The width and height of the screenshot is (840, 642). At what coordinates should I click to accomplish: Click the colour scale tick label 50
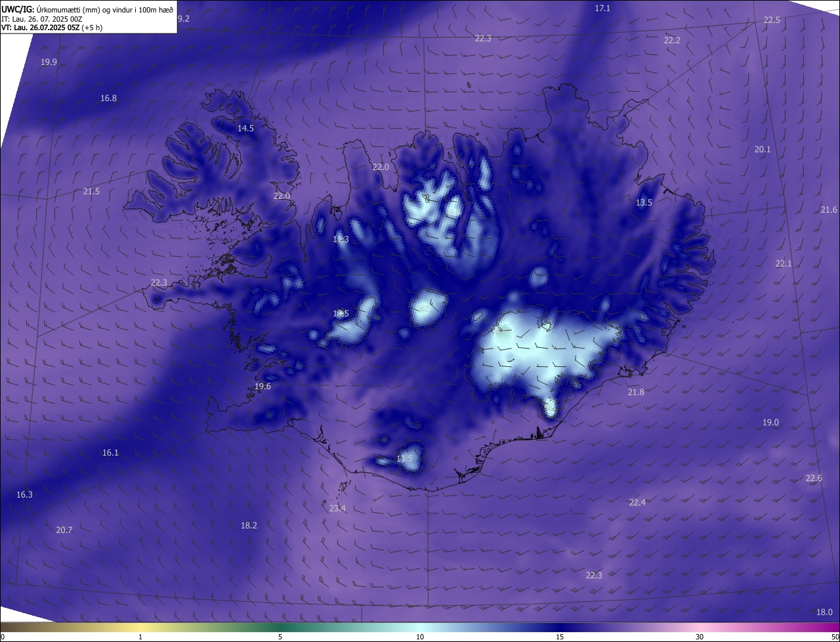(x=835, y=637)
